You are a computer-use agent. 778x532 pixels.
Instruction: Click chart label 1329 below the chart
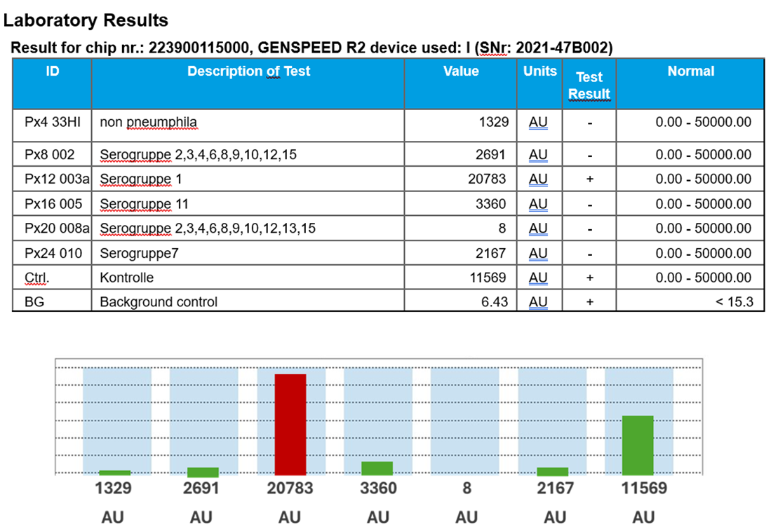(x=113, y=489)
